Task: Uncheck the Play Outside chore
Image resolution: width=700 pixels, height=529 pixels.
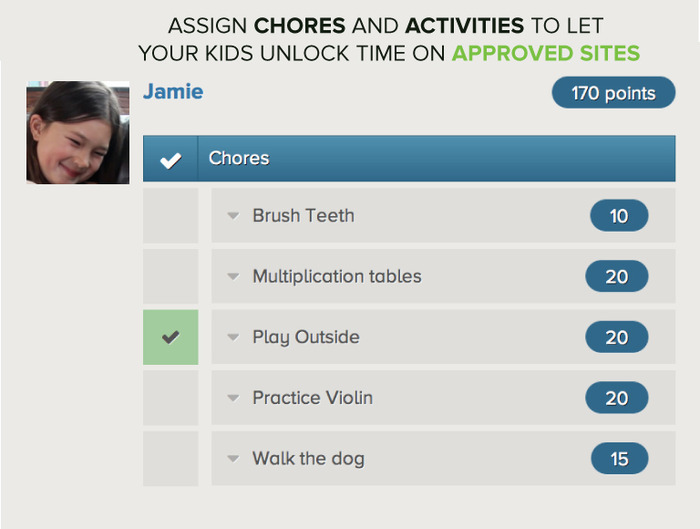Action: [x=170, y=338]
